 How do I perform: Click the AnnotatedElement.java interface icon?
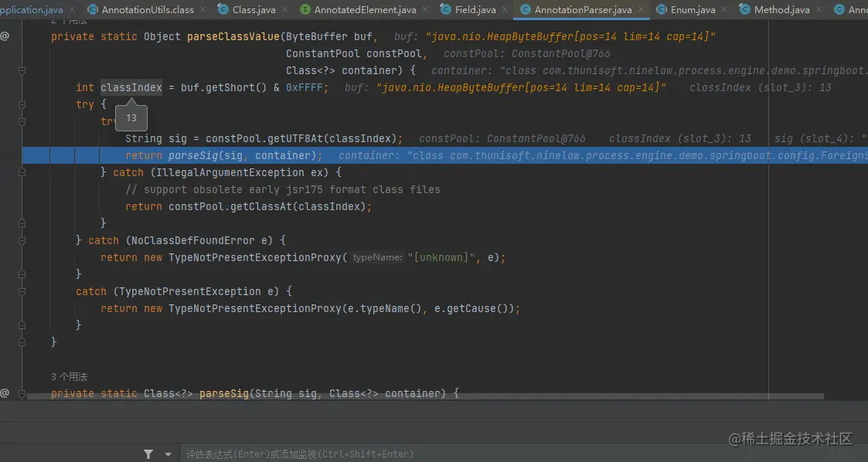(305, 9)
